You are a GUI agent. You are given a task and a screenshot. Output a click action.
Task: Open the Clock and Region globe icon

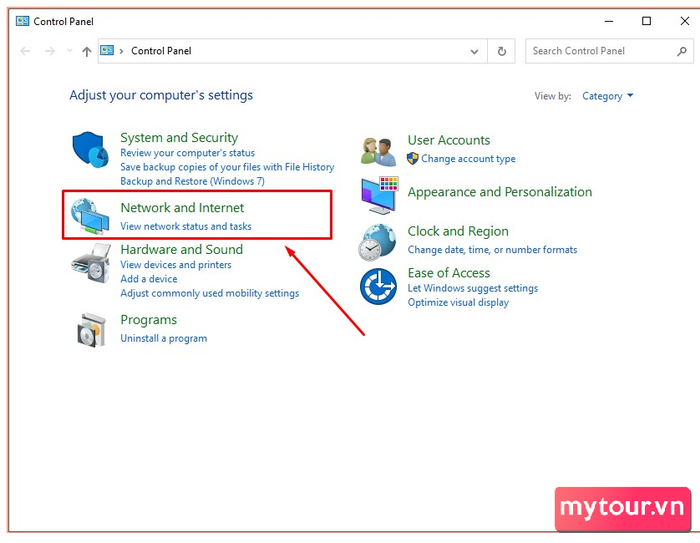(377, 242)
